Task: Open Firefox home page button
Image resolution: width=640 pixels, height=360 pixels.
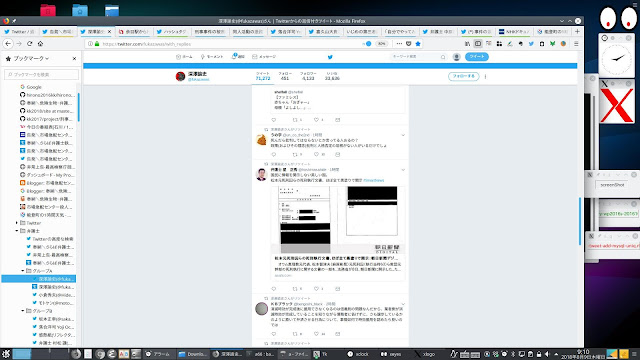Action: tap(40, 44)
